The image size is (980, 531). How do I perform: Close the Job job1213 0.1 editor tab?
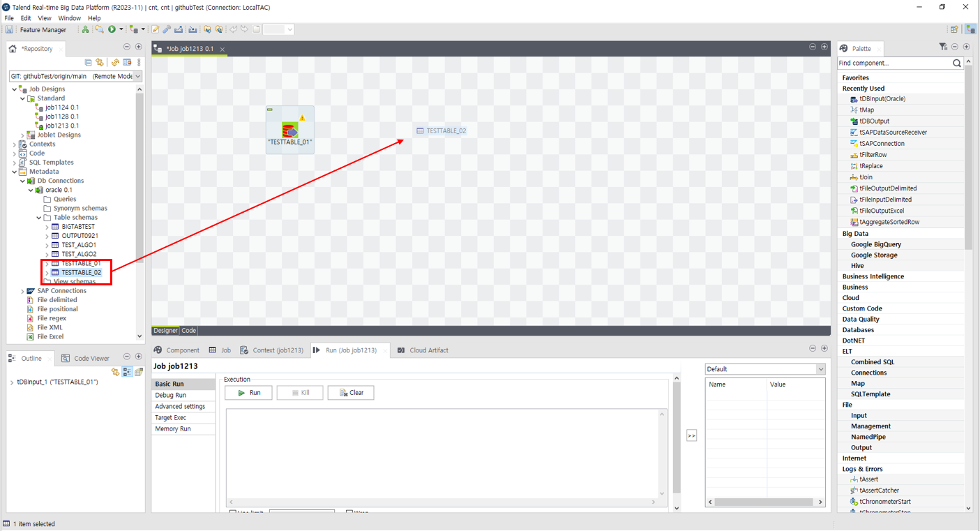tap(223, 50)
